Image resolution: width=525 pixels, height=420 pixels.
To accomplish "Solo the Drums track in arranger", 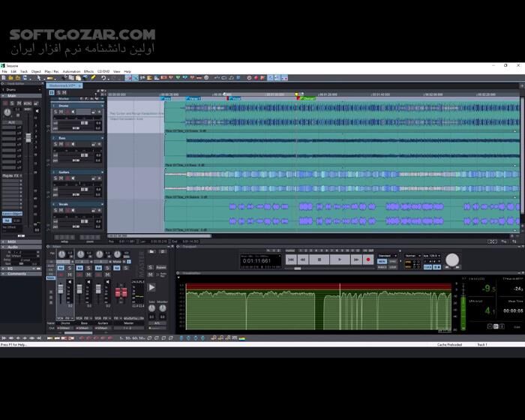I will pos(55,112).
